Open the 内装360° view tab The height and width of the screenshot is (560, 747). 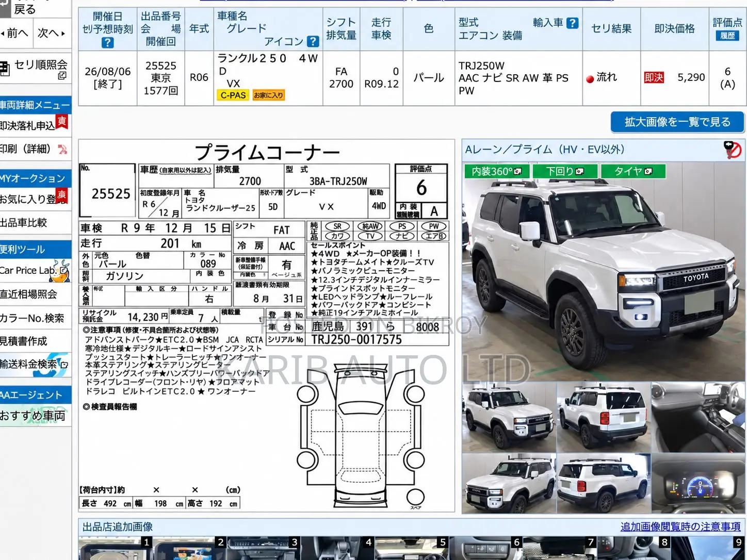pos(496,171)
